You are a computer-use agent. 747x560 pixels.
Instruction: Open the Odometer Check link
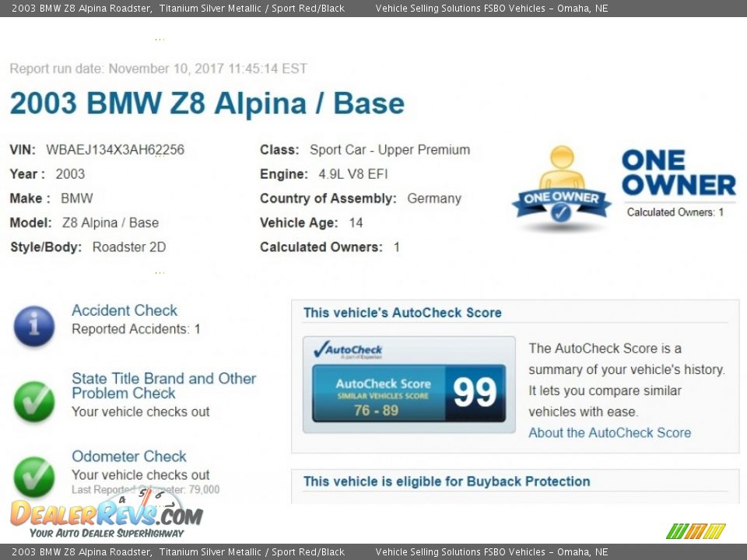click(x=129, y=457)
